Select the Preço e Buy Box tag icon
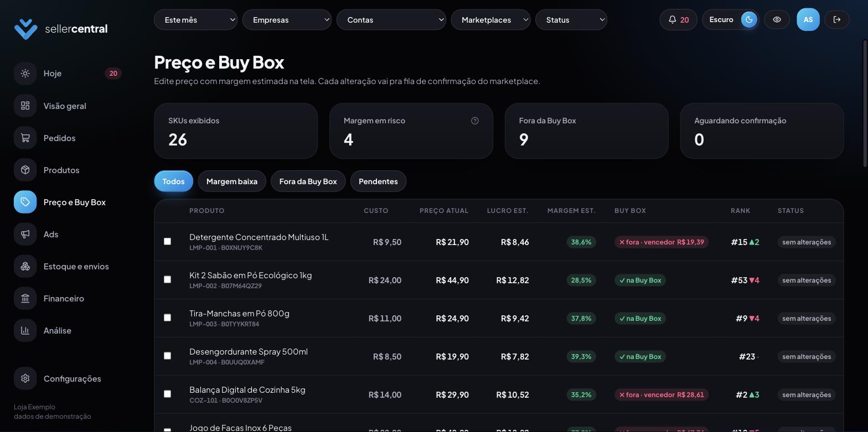 click(25, 202)
